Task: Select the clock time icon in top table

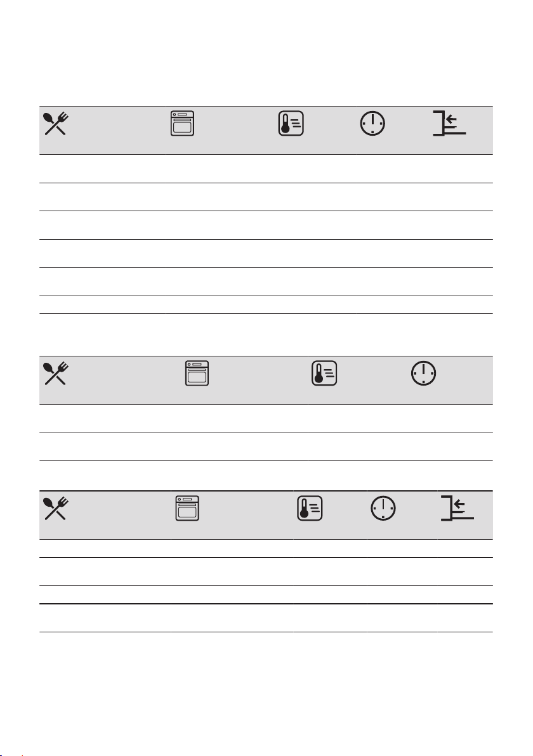Action: tap(373, 124)
